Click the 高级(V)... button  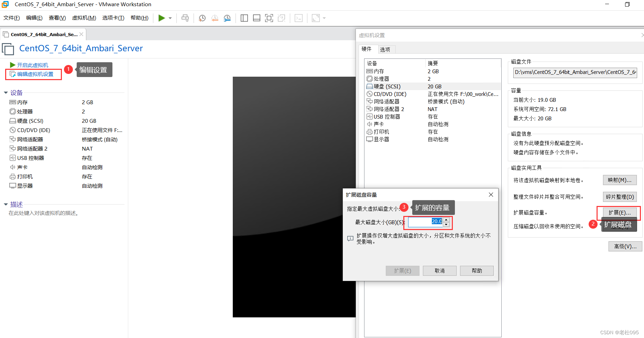tap(625, 247)
